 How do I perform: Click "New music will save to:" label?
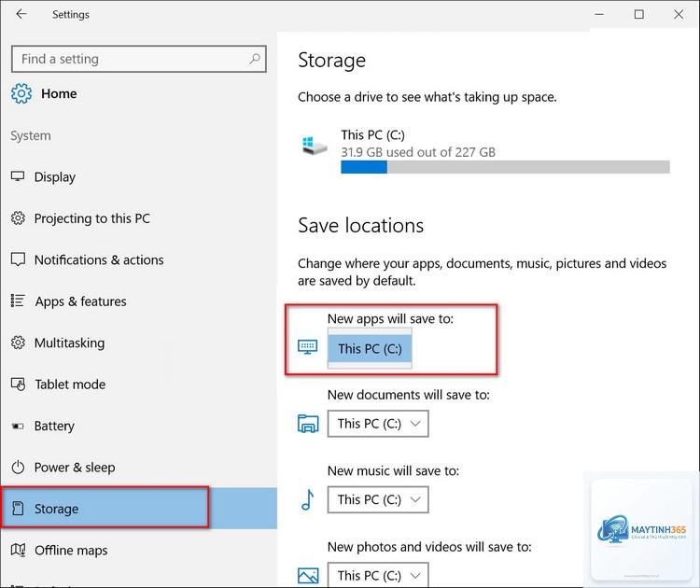click(393, 470)
